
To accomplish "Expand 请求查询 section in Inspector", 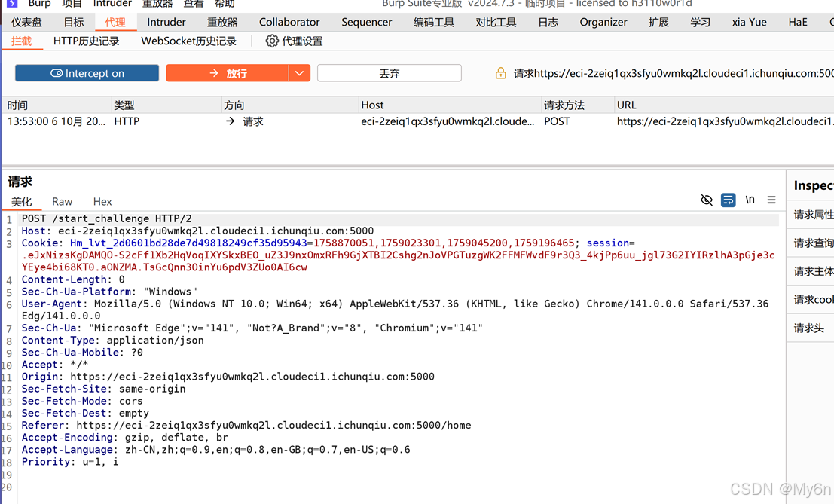I will coord(811,243).
